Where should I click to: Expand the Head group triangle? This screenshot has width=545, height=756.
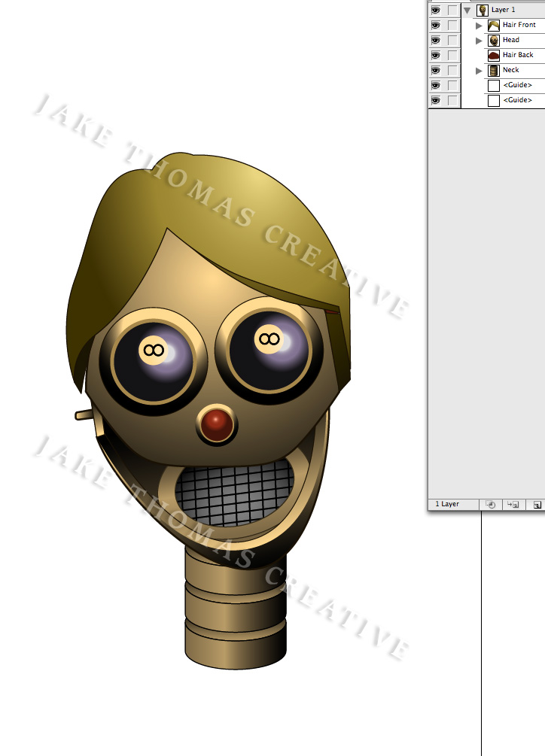[479, 41]
